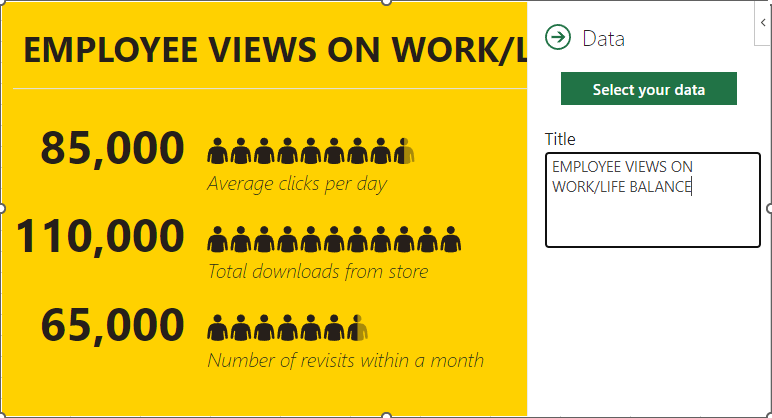Click the half-faded person icon in the 85,000 row
Image resolution: width=772 pixels, height=418 pixels.
[x=403, y=151]
